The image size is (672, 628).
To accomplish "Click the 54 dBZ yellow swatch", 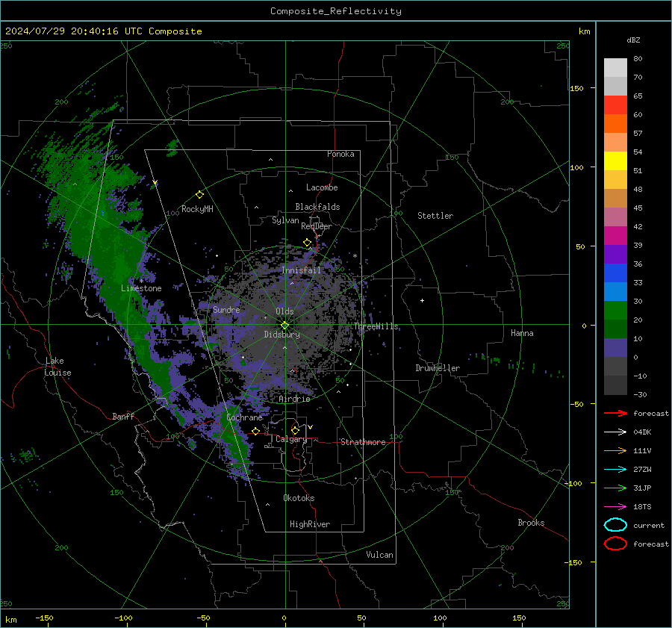I will 615,161.
